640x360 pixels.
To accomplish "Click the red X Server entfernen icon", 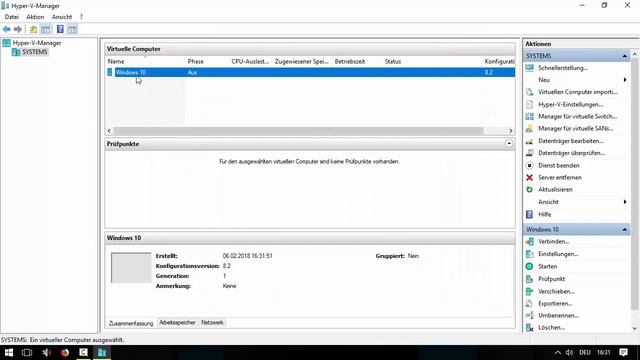I will [529, 178].
